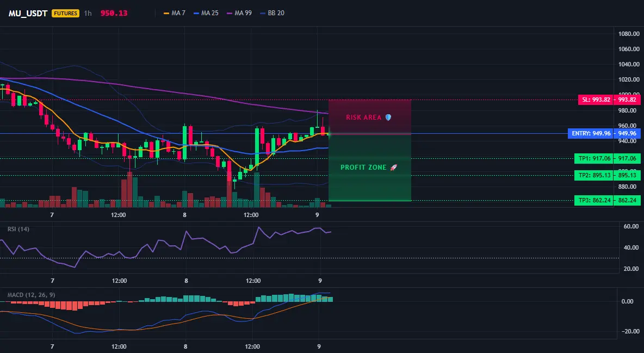Click the PROFIT ZONE label

[x=363, y=168]
